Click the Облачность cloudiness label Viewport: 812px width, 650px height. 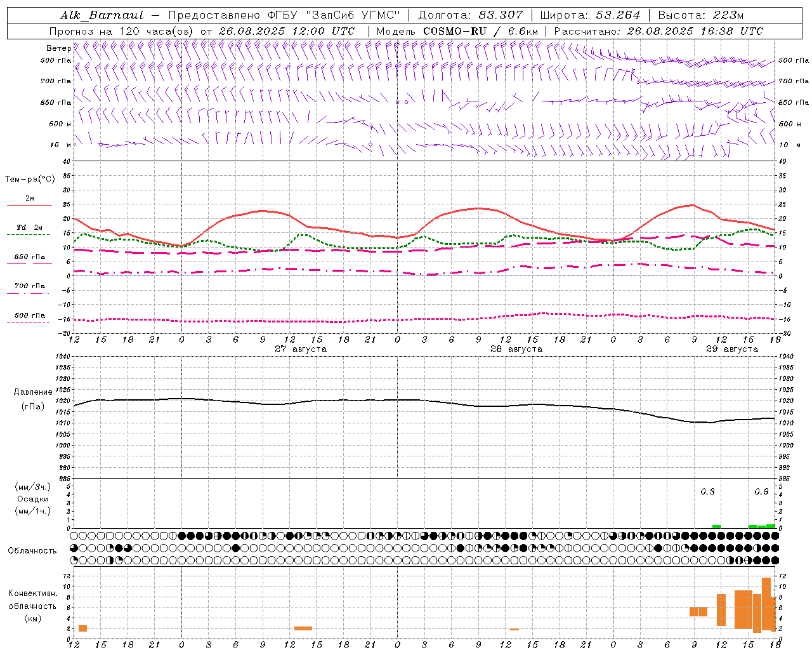pyautogui.click(x=32, y=550)
